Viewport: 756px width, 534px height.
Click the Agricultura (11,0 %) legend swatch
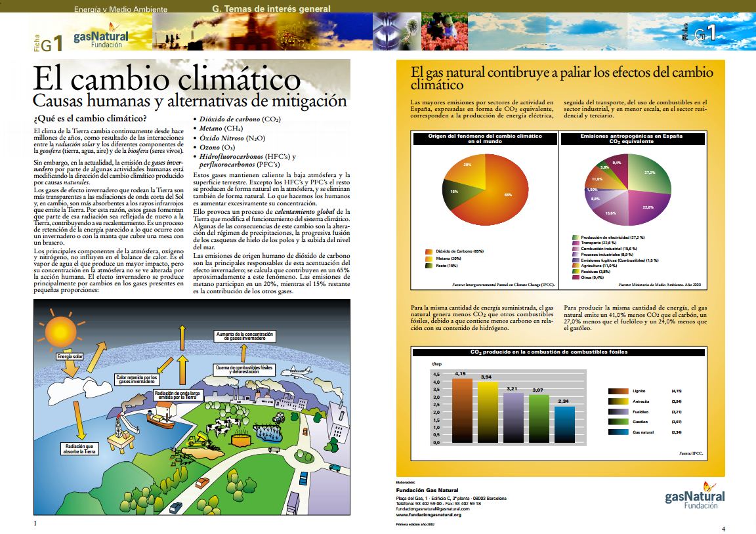click(x=575, y=266)
